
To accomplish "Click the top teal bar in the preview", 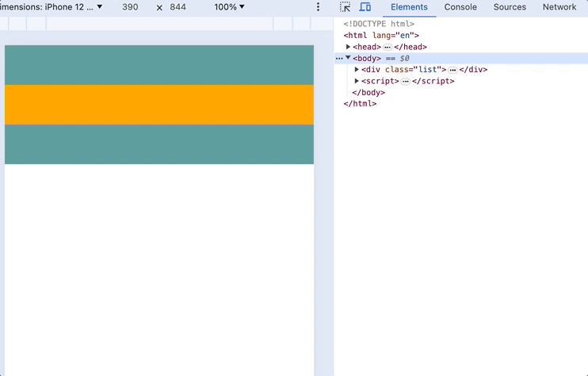I will coord(159,65).
